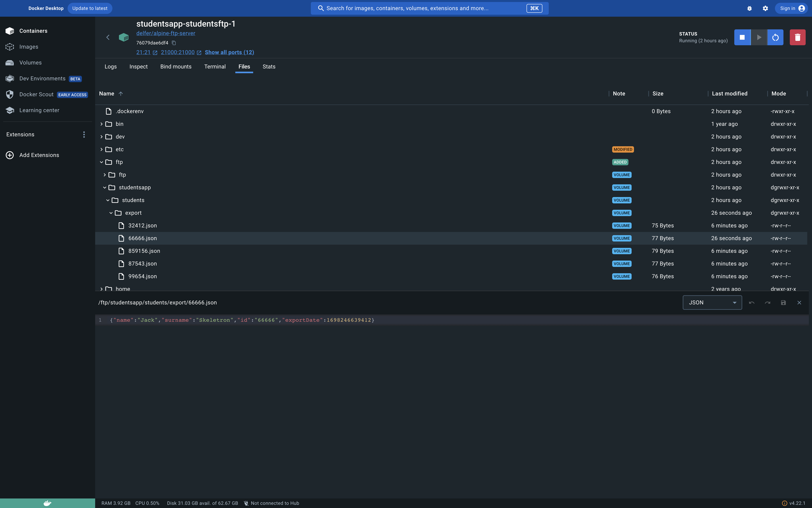
Task: Click the ADDED badge on ftp row
Action: tap(620, 162)
